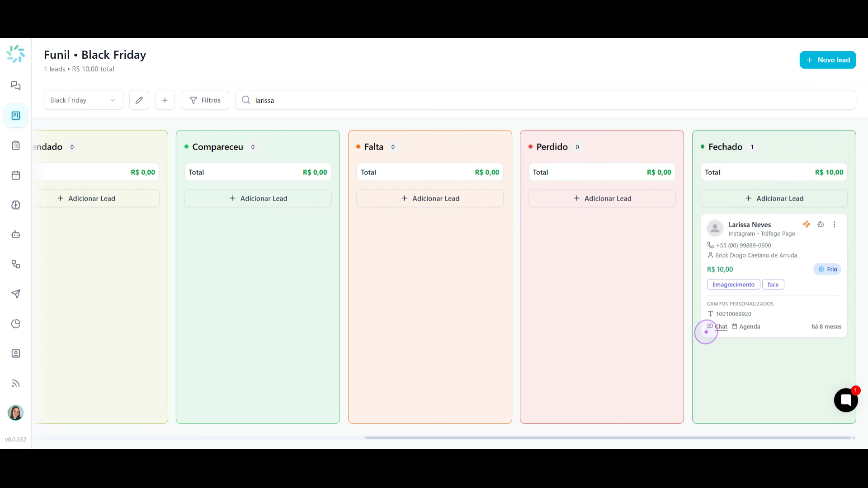
Task: Open the conversations chat sidebar icon
Action: coord(16,86)
